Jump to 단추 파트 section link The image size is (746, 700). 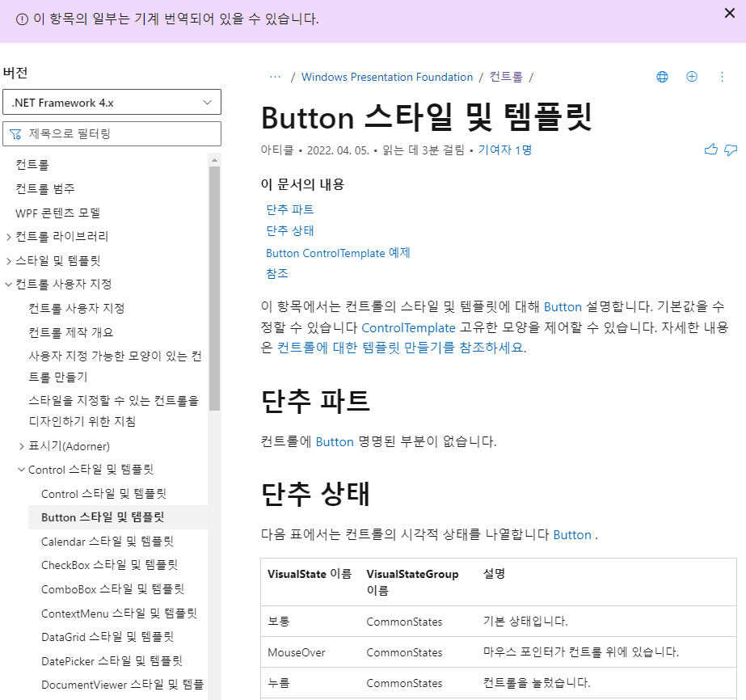click(289, 209)
